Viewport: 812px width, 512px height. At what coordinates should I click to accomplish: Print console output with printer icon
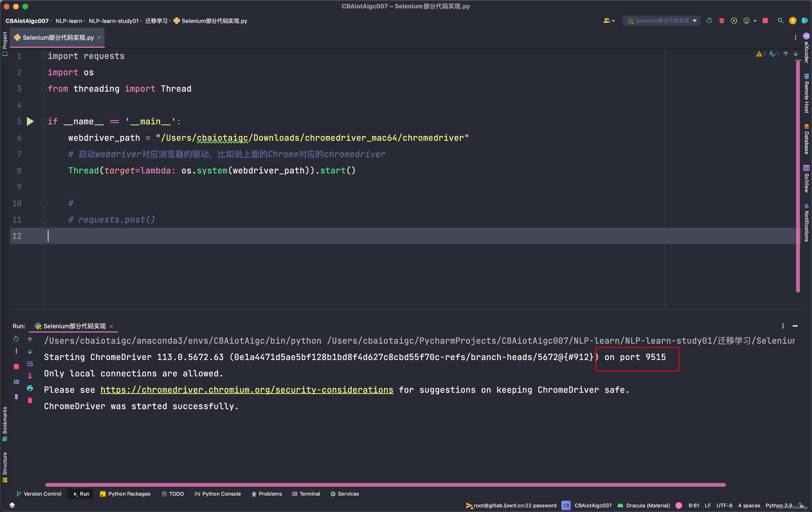(30, 388)
